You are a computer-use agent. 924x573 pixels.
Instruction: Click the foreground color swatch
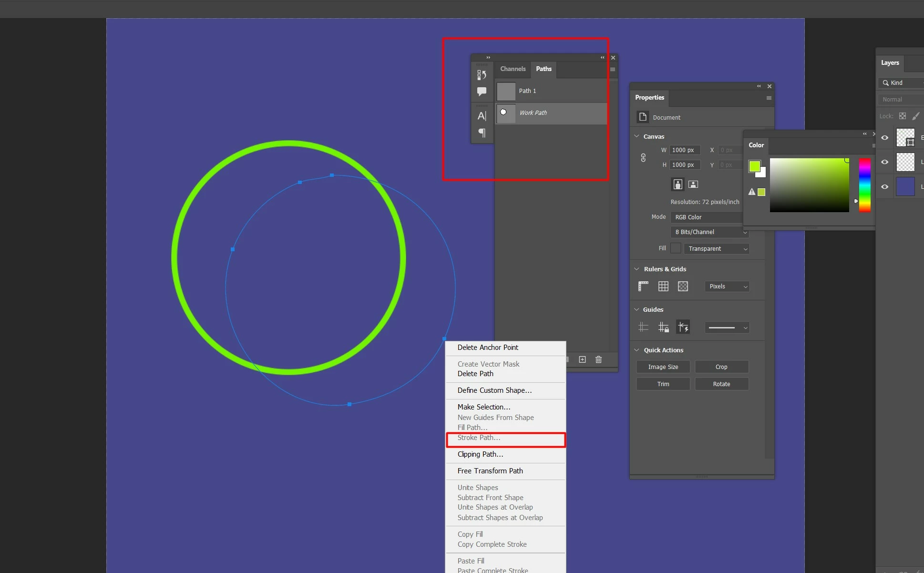754,166
